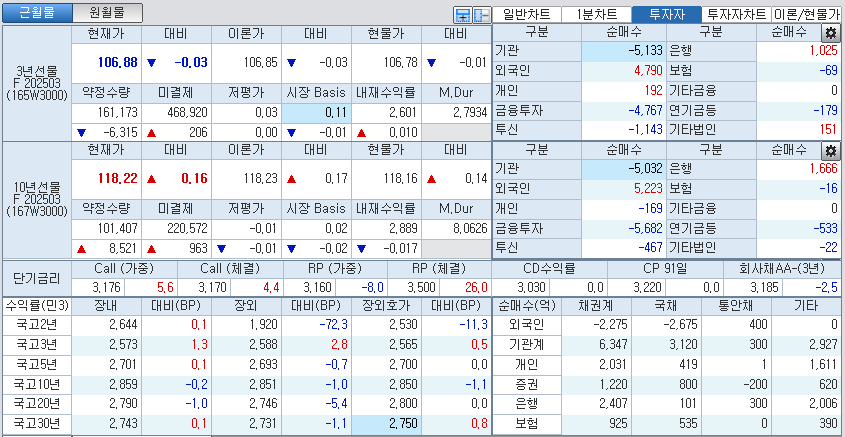Click volume change -6,315
The image size is (845, 437).
[x=122, y=133]
